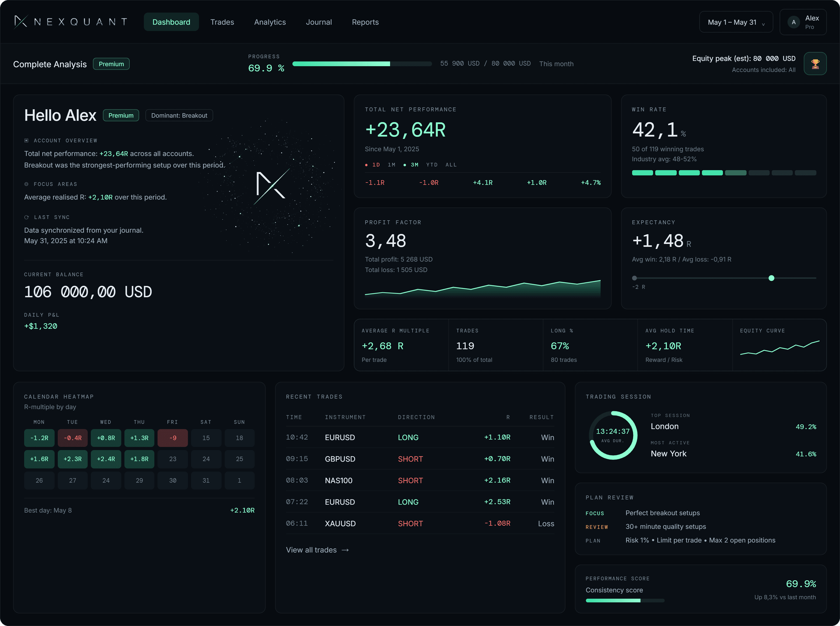Click the Account Overview section icon

(27, 140)
